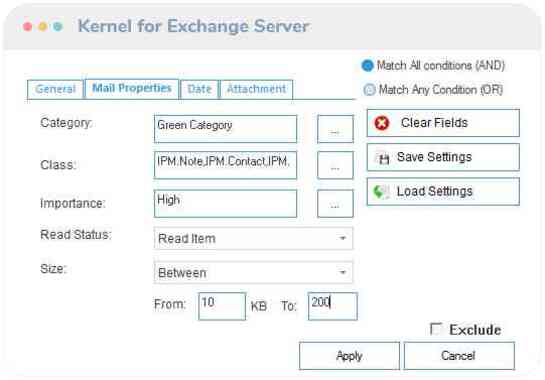Click the Category label
The height and width of the screenshot is (380, 545).
click(66, 123)
